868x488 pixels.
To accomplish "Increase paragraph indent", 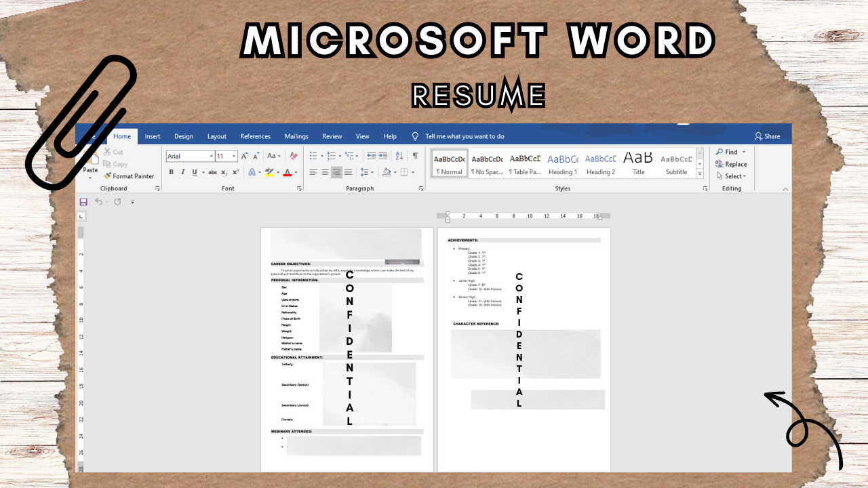I will pos(382,156).
